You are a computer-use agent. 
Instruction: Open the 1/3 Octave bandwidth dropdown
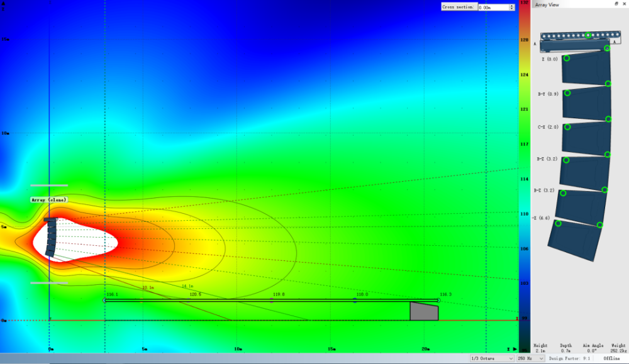493,358
